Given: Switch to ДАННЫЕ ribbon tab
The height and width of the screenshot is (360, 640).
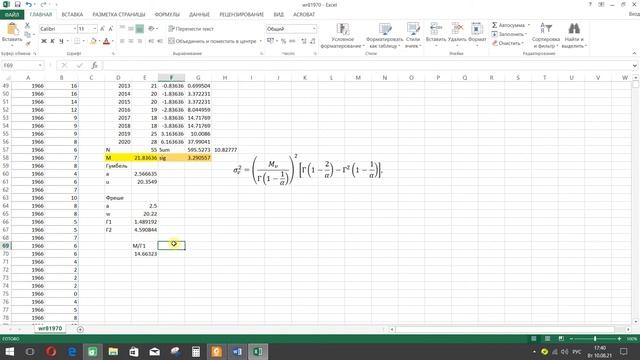Looking at the screenshot, I should point(199,15).
